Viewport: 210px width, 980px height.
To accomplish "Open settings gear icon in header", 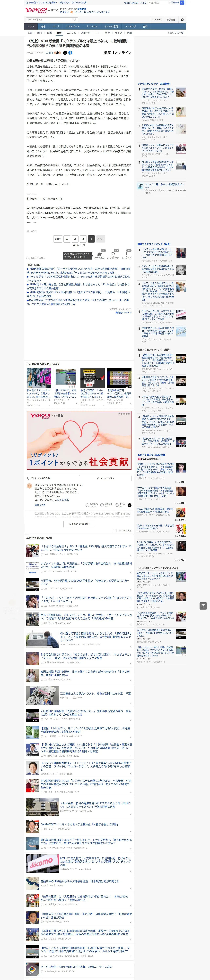I will [182, 20].
